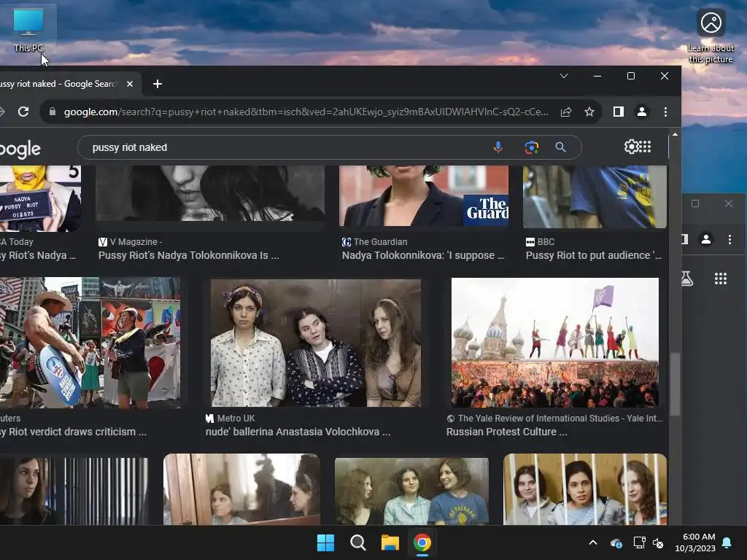747x560 pixels.
Task: Open background window's three-dot menu
Action: [729, 239]
